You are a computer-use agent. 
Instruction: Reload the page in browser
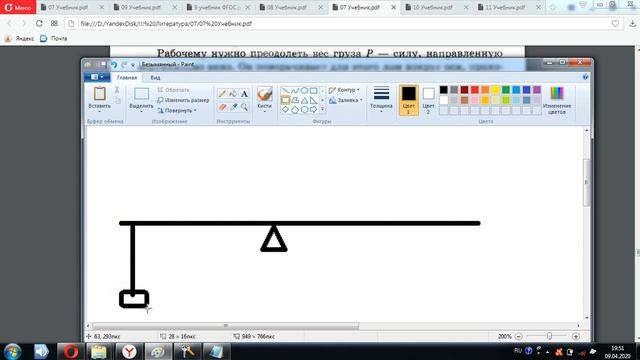(39, 24)
